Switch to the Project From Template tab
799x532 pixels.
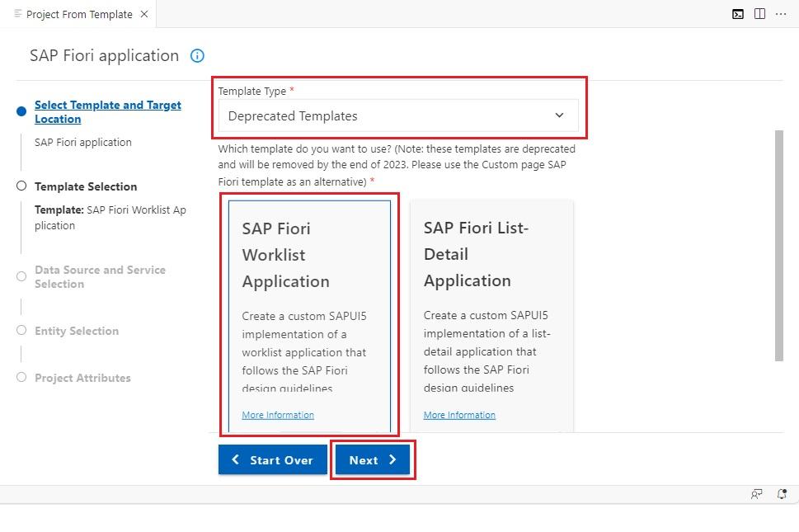[79, 14]
